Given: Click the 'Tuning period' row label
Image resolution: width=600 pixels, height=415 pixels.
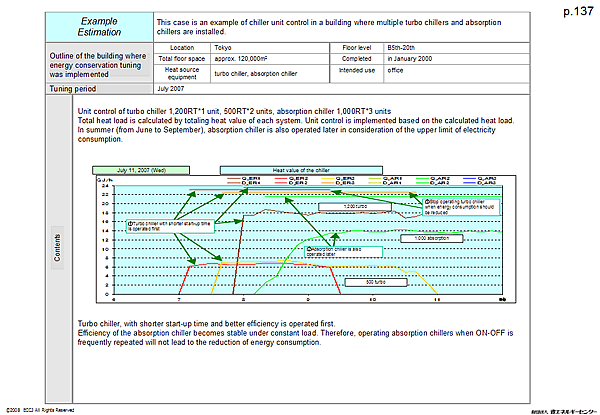Looking at the screenshot, I should coord(72,89).
